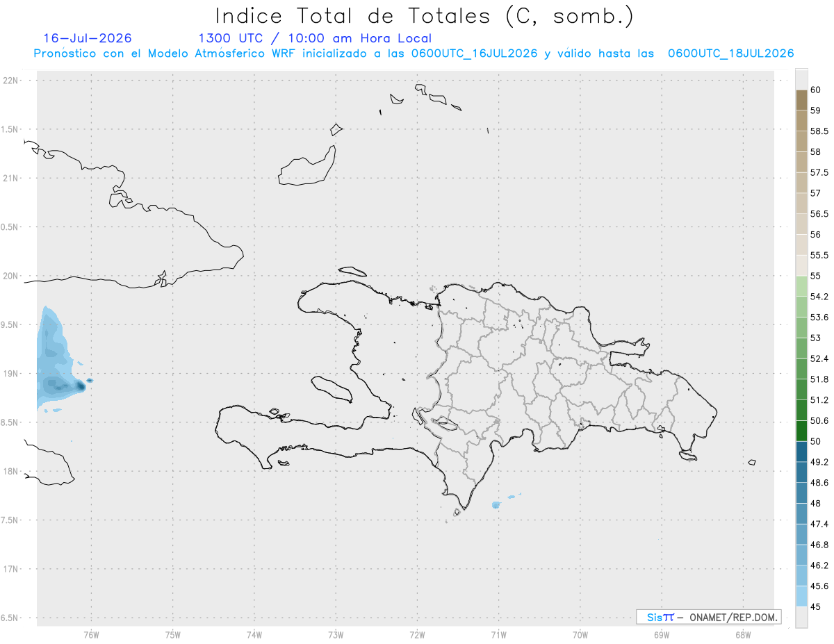The height and width of the screenshot is (644, 834).
Task: Click the colorbar label '45.6'
Action: [x=819, y=586]
